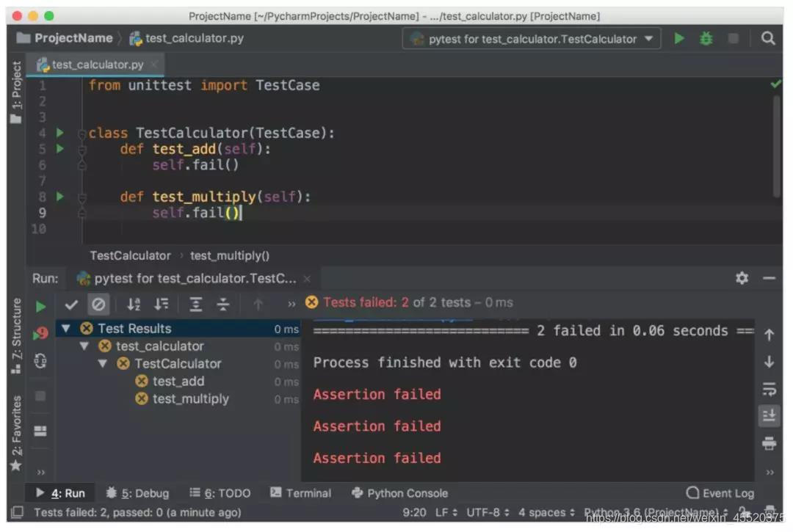
Task: Run the TestCalculator class from gutter arrow
Action: 60,133
